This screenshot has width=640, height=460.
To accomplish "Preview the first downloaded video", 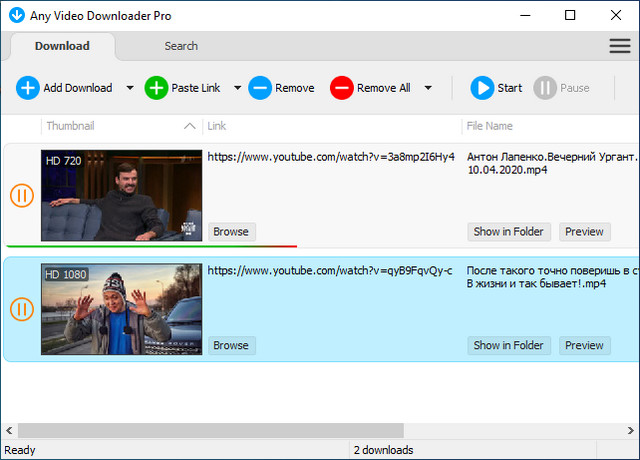I will (x=584, y=232).
